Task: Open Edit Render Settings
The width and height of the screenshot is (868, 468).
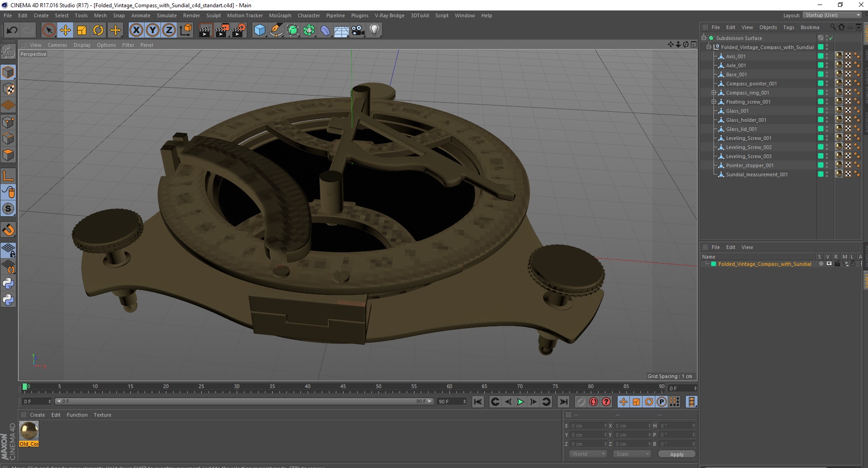Action: (239, 30)
